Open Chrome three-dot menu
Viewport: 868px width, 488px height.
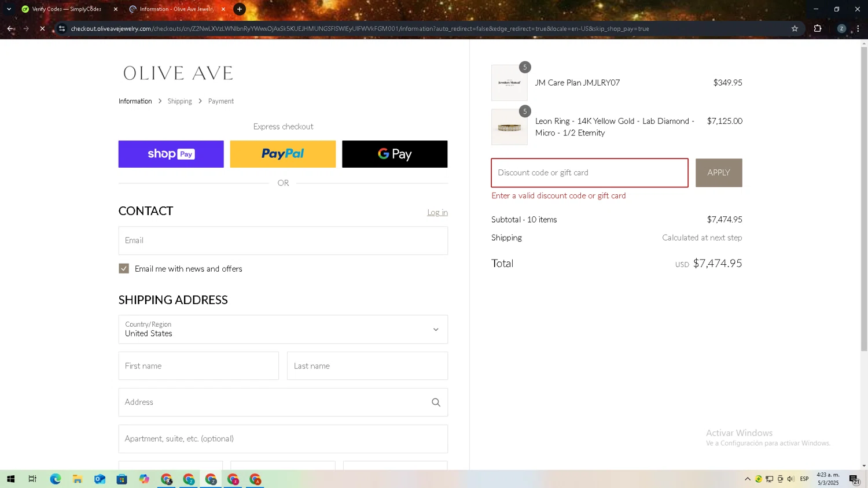[858, 28]
